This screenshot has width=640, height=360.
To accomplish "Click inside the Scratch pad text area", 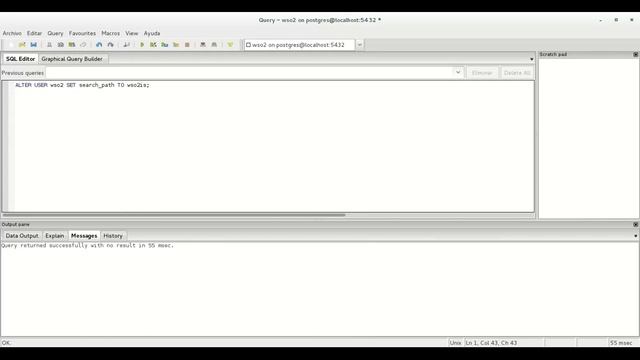I will [x=588, y=137].
